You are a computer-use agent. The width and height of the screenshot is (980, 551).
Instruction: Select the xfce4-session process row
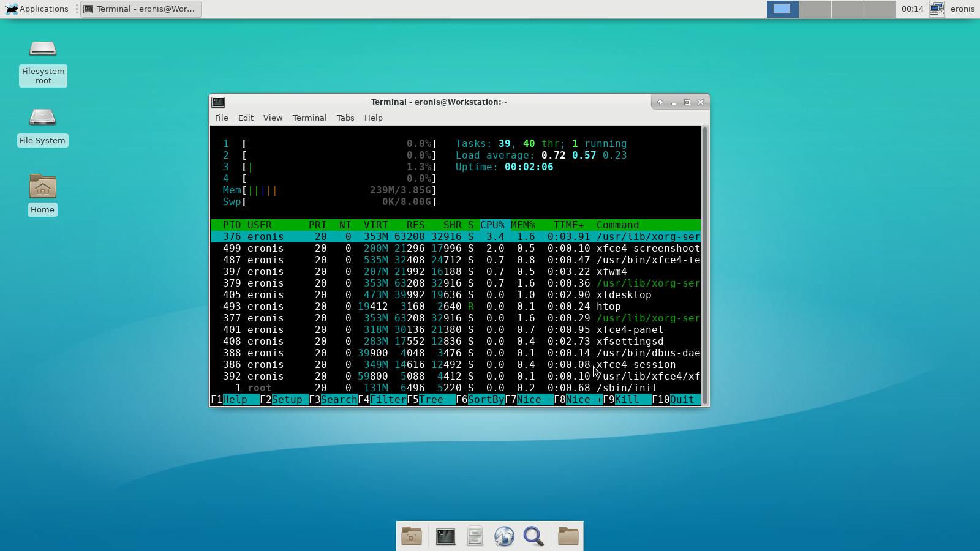[456, 364]
